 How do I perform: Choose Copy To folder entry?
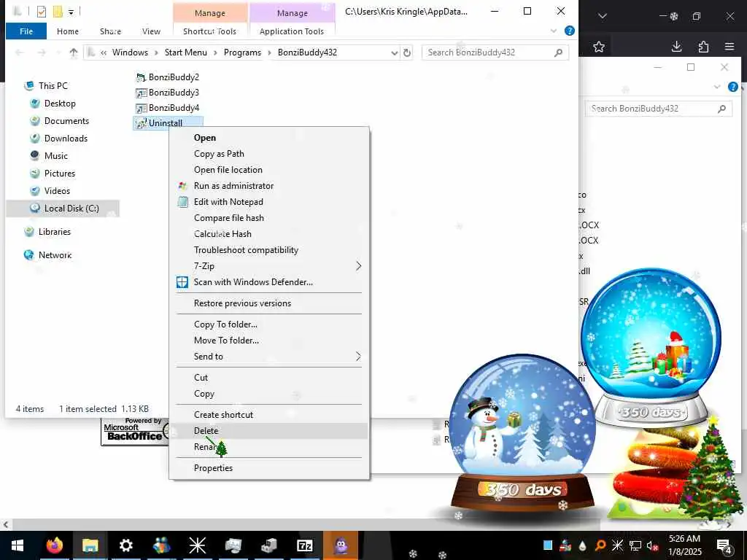[x=269, y=324]
